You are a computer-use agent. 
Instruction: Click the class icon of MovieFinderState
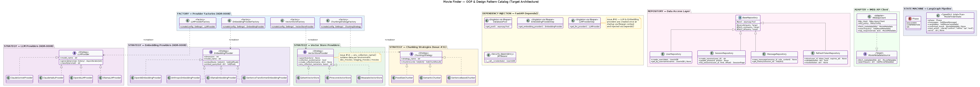[938, 16]
